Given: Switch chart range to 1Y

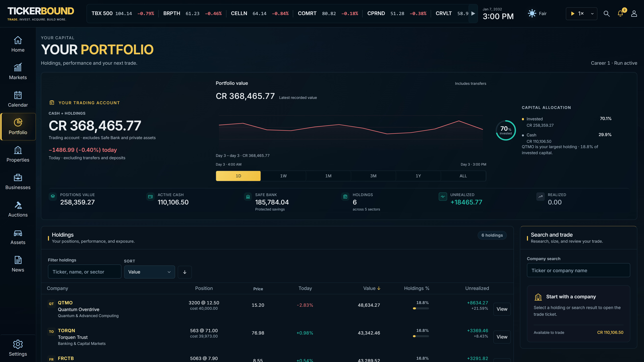Looking at the screenshot, I should [418, 176].
